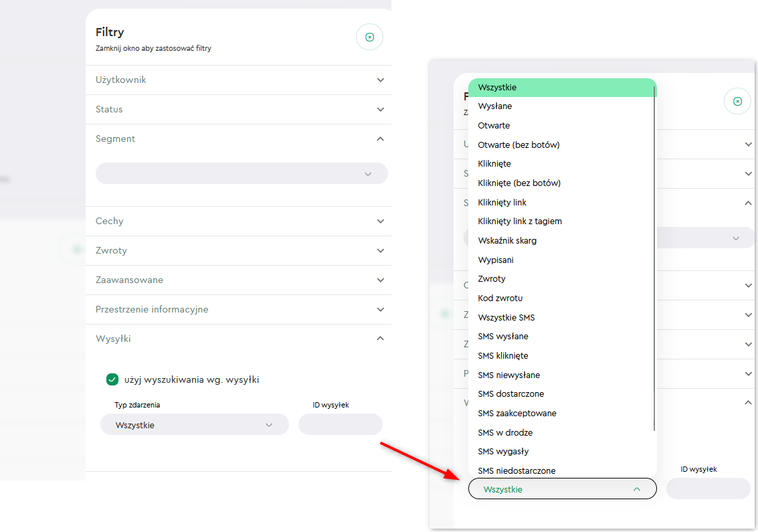758x532 pixels.
Task: Select the Otwarte option
Action: tap(561, 125)
